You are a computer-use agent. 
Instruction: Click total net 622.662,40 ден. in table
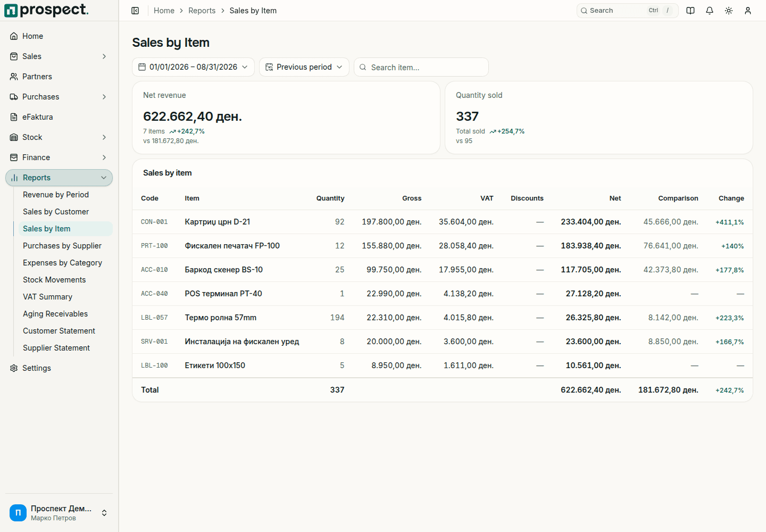(590, 390)
